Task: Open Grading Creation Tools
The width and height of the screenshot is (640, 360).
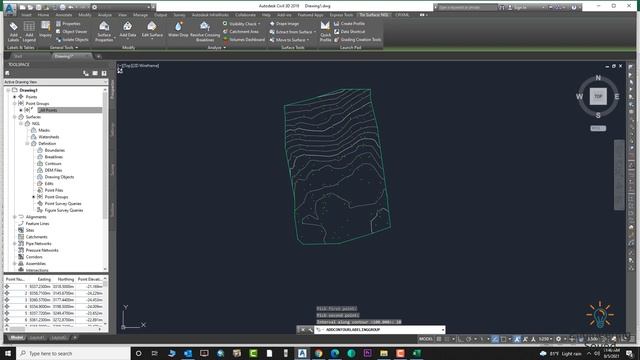Action: coord(358,40)
